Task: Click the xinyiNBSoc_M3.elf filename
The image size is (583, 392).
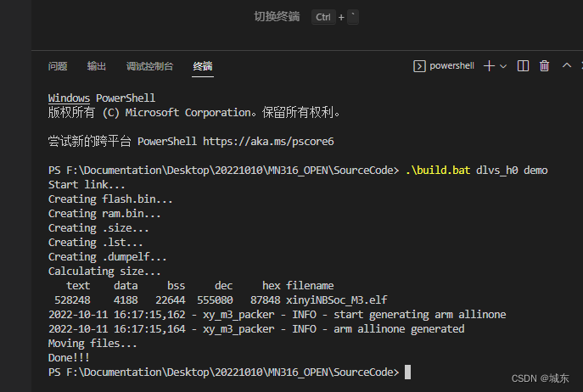Action: (337, 300)
